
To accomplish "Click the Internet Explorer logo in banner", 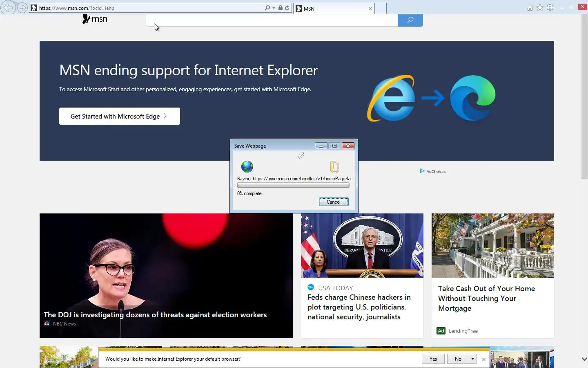I will [391, 98].
